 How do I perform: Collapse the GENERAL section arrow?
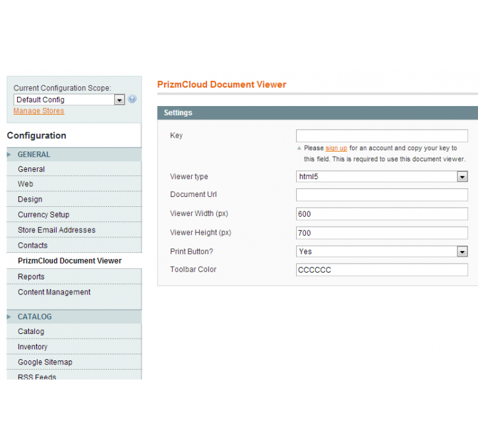pos(9,155)
